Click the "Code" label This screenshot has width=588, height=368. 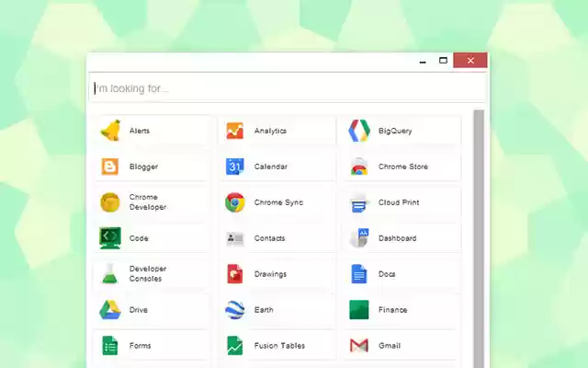[139, 238]
